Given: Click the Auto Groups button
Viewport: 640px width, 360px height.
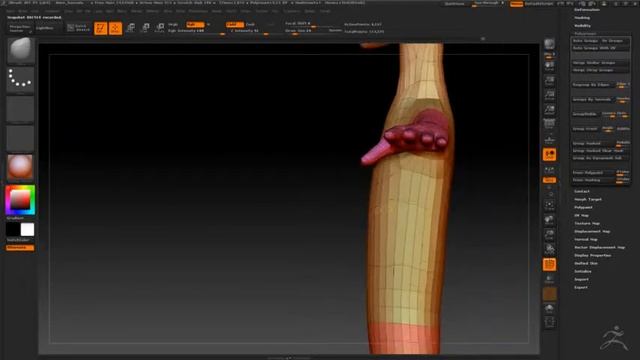Looking at the screenshot, I should coord(585,41).
